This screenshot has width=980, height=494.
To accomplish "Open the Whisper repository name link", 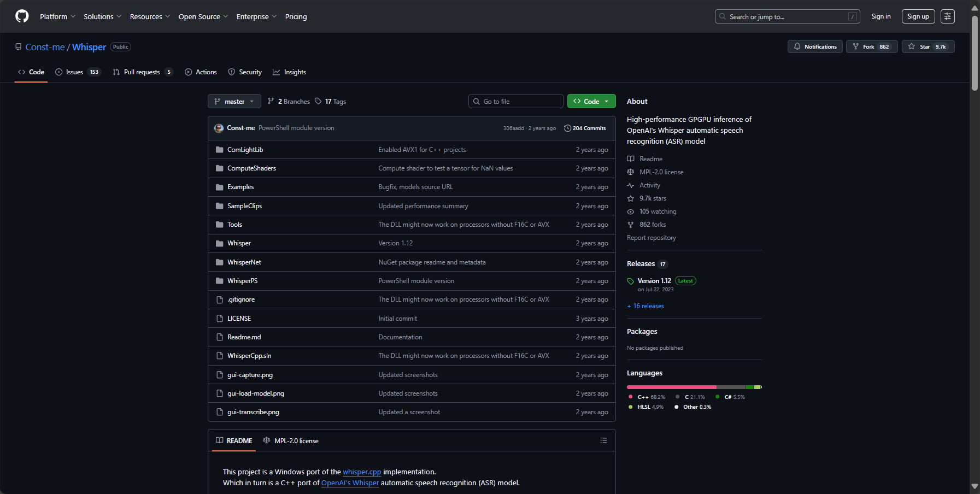I will click(89, 47).
